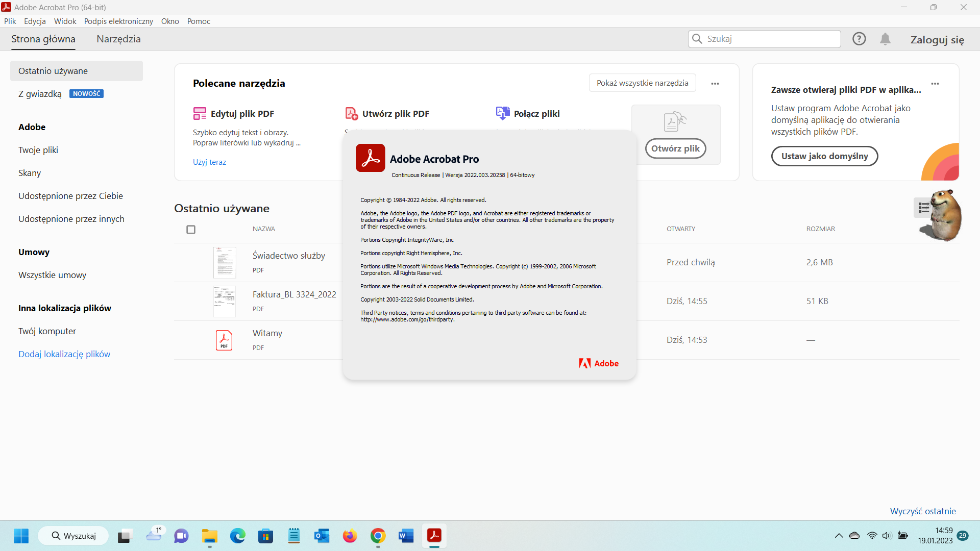Click the Utwórz plik PDF icon

click(x=352, y=113)
